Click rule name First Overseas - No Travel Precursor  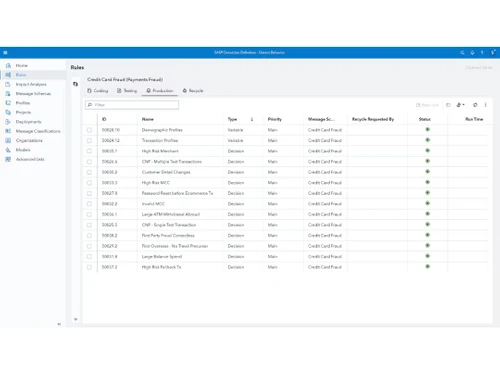pyautogui.click(x=175, y=246)
